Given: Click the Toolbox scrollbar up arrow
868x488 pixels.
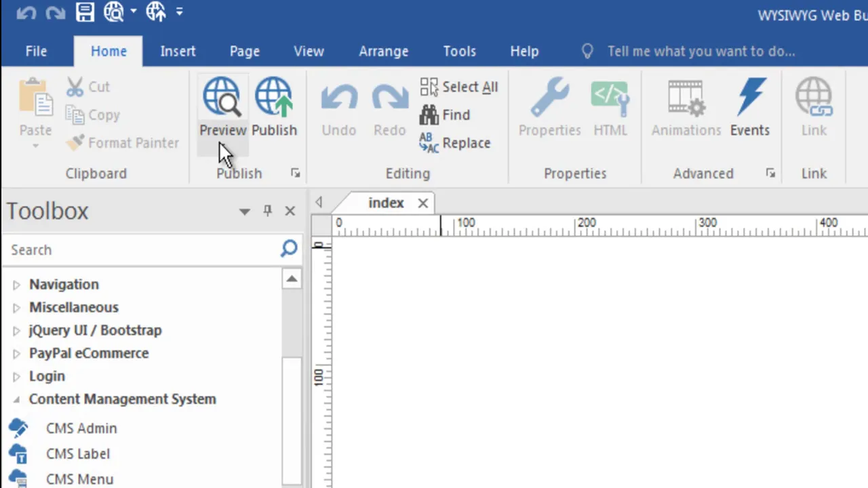Looking at the screenshot, I should [x=292, y=279].
